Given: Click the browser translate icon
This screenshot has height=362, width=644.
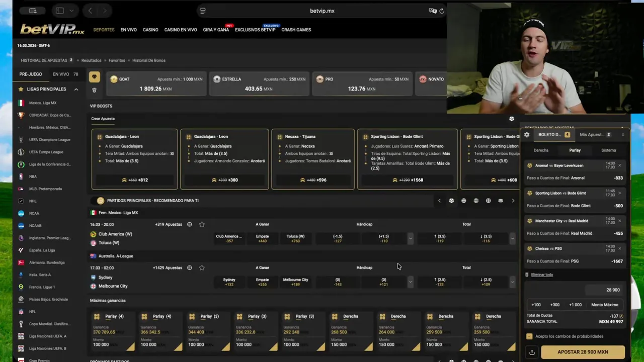Looking at the screenshot, I should tap(432, 11).
